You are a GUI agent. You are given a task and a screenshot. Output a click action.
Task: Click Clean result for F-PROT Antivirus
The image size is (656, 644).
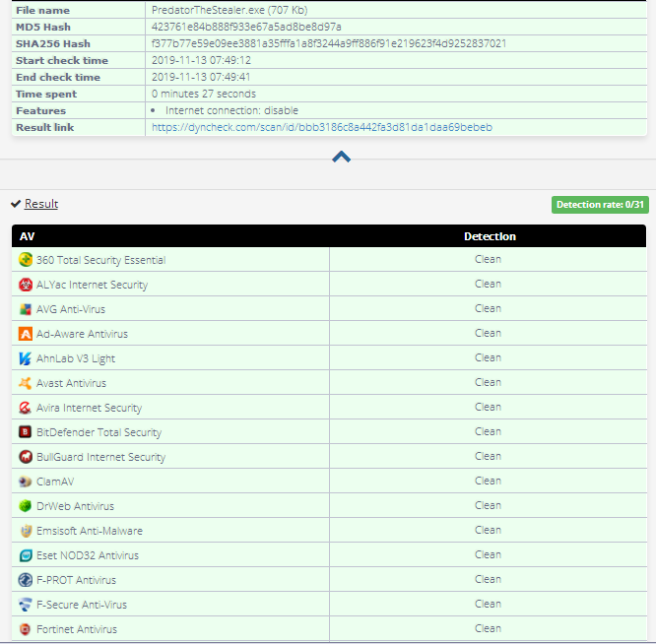(x=488, y=580)
